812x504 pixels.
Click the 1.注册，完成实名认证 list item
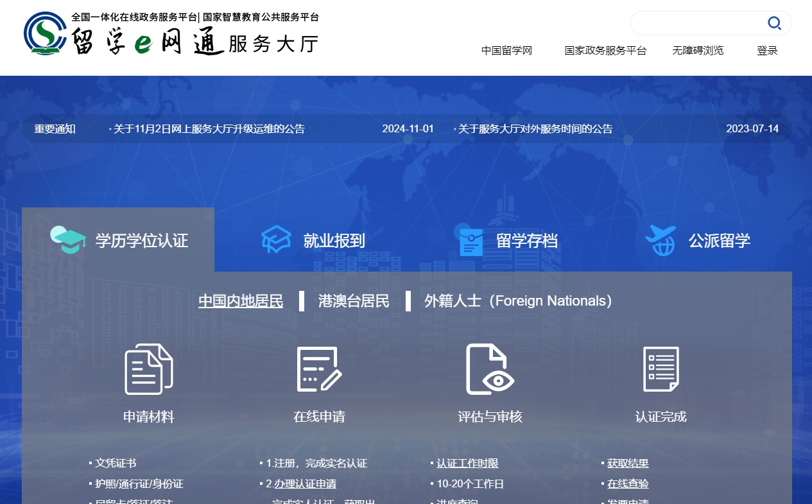click(x=316, y=463)
